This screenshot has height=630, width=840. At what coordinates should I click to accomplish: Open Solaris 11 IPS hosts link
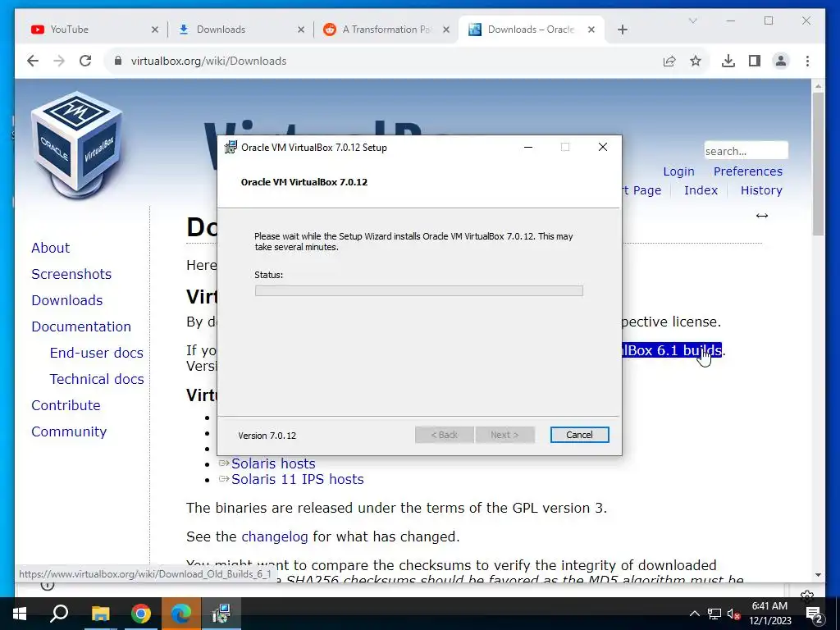[297, 479]
